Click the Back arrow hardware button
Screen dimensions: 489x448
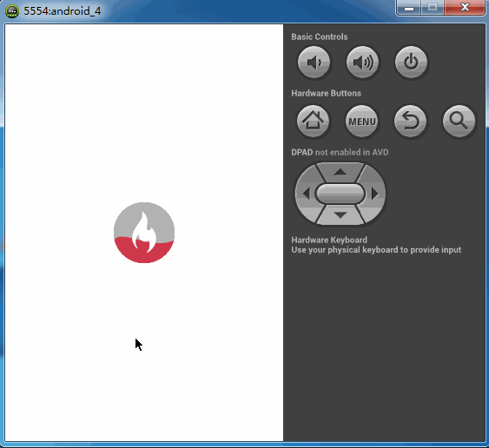(x=410, y=121)
